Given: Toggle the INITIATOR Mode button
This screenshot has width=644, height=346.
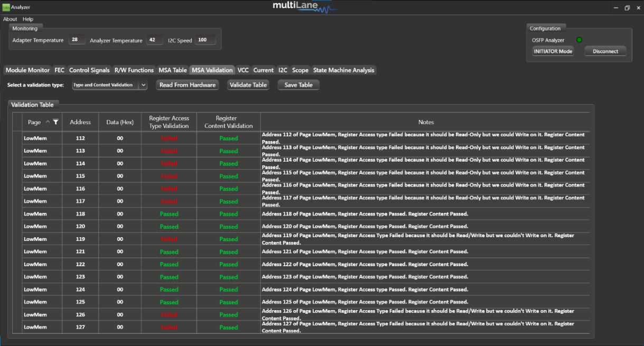Looking at the screenshot, I should (x=553, y=51).
